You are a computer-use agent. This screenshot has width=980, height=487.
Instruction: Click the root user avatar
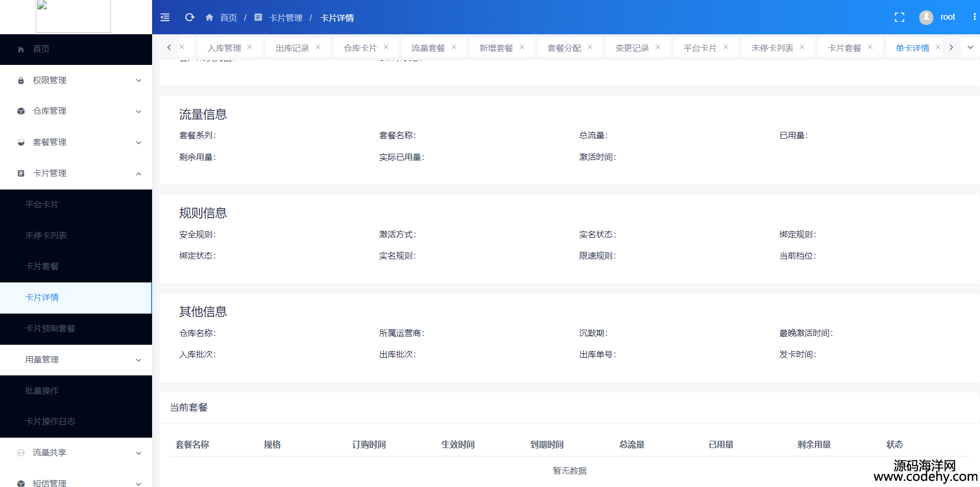point(926,18)
